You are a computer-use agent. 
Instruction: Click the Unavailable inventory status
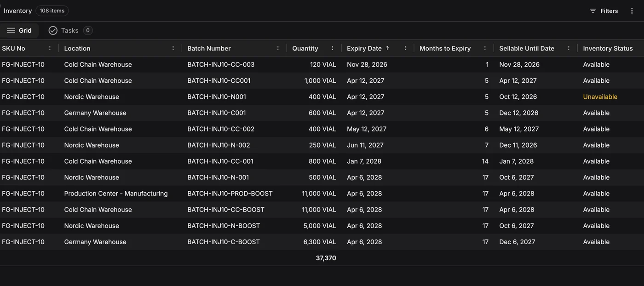point(600,97)
